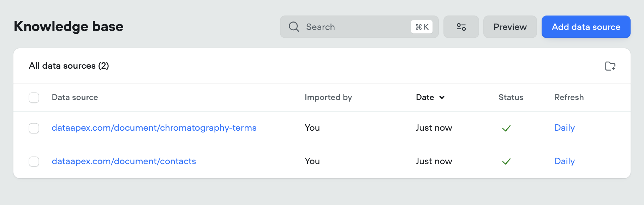Click the Imported by column header
Viewport: 644px width, 205px height.
pyautogui.click(x=328, y=98)
